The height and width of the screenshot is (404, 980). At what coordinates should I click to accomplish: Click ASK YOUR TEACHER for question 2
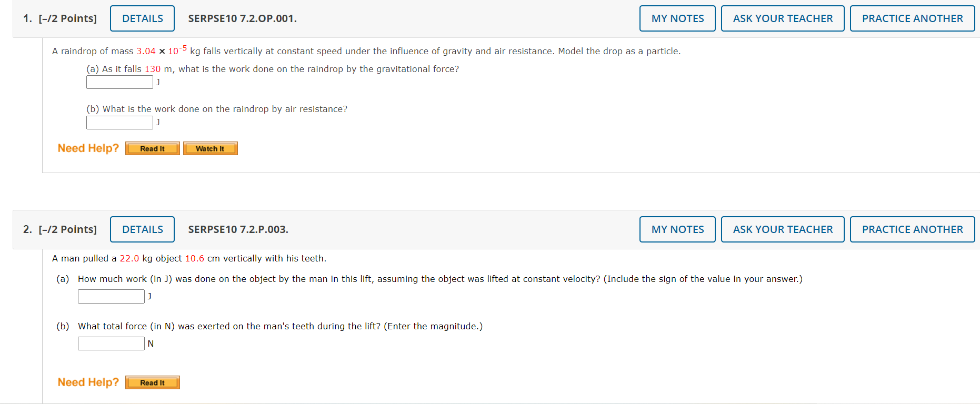(x=783, y=229)
